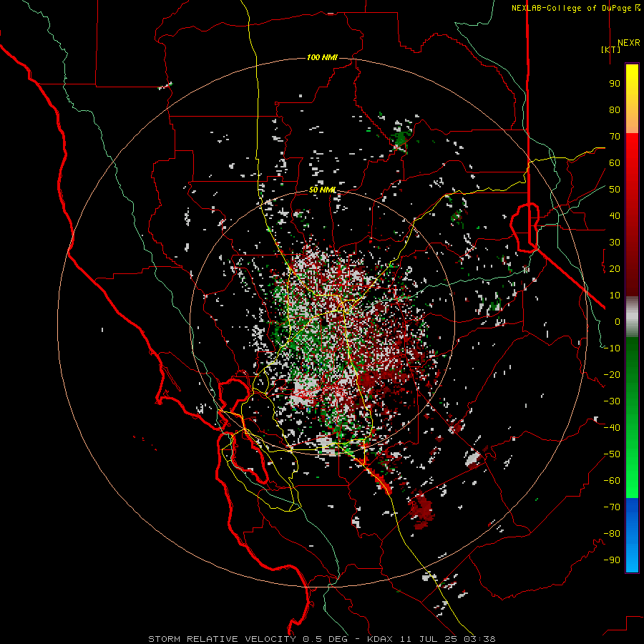Click the 80 value on the velocity scale
The image size is (644, 644).
[615, 110]
